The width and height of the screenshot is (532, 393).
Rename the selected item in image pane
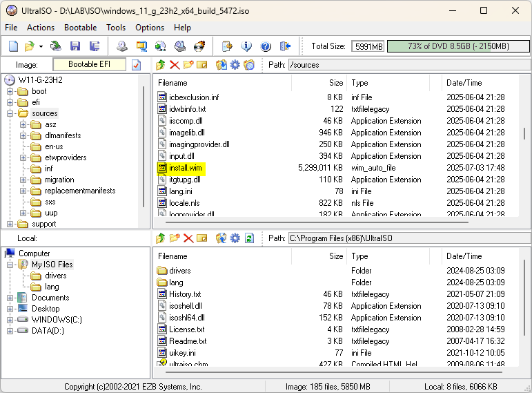pyautogui.click(x=202, y=64)
